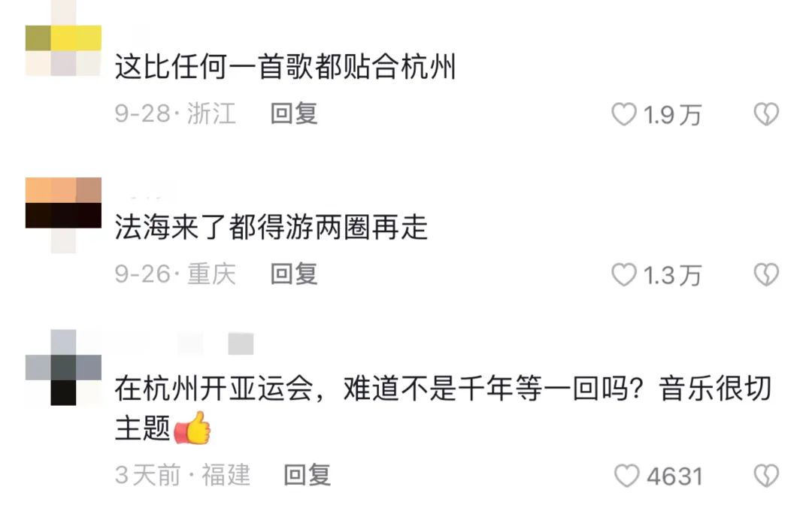Dislike the 亚运会 comment from 福建
Image resolution: width=812 pixels, height=508 pixels.
click(766, 476)
